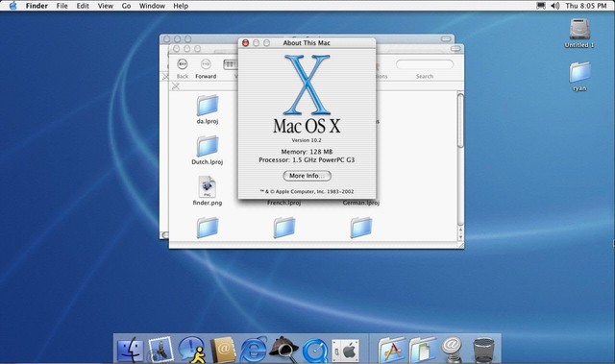Open System Preferences from the Dock
615x364 pixels.
pyautogui.click(x=345, y=350)
